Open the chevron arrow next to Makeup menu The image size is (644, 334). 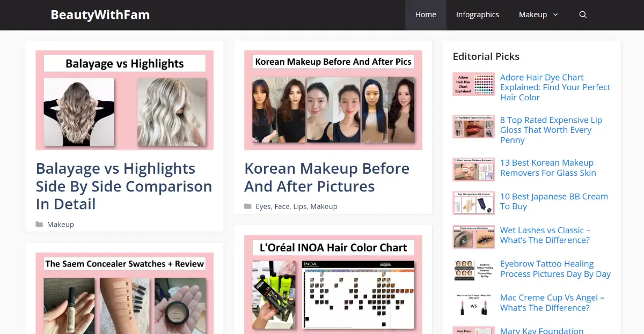coord(555,15)
